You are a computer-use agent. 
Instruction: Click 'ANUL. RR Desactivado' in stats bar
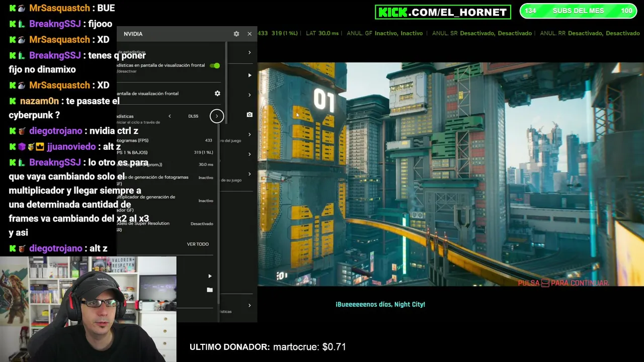coord(590,33)
